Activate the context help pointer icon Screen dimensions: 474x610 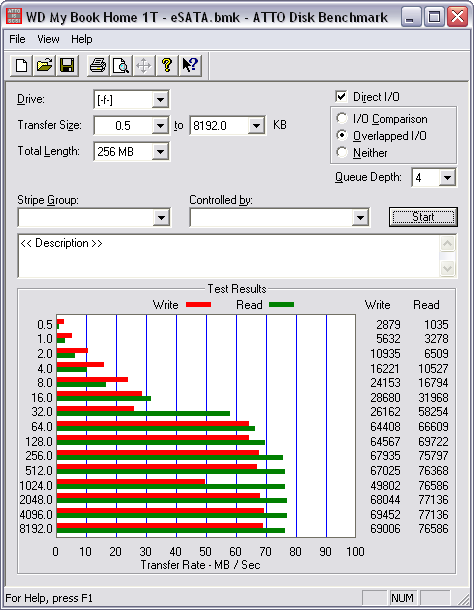190,65
